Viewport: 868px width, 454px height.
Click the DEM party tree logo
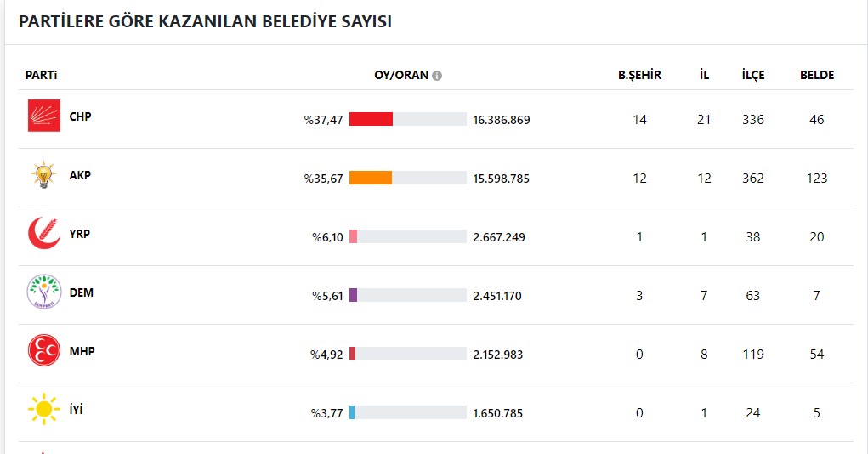pos(44,292)
